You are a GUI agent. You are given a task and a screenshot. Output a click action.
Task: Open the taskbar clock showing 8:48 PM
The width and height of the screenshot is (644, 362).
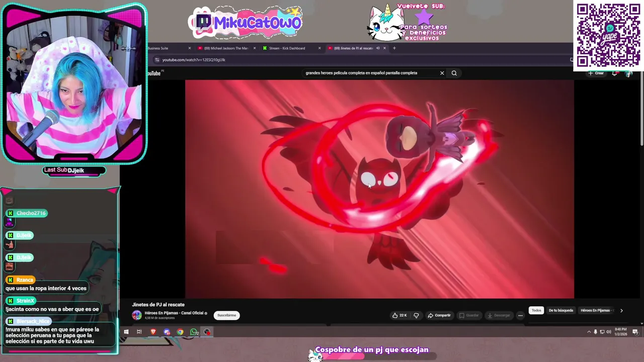coord(620,332)
